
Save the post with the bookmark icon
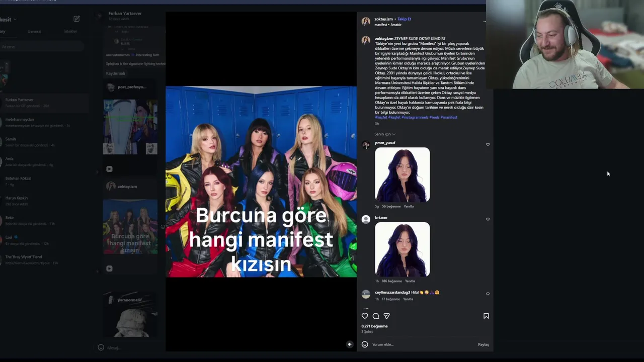[x=486, y=316]
